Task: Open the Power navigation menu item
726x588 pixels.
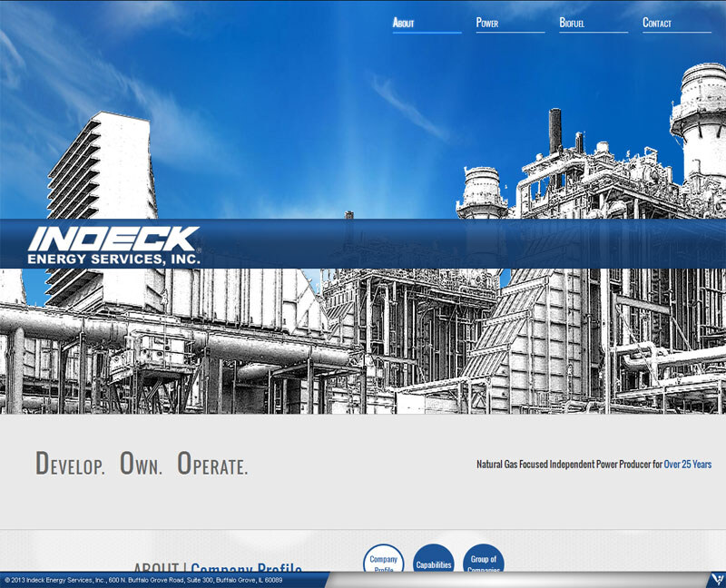Action: (x=510, y=24)
